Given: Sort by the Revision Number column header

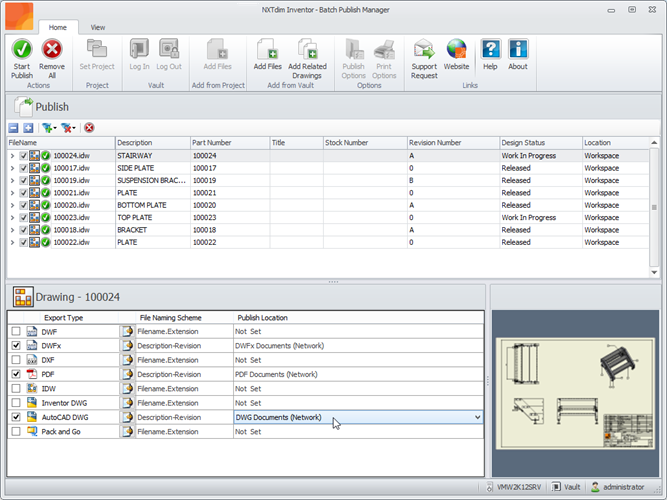Looking at the screenshot, I should 453,143.
